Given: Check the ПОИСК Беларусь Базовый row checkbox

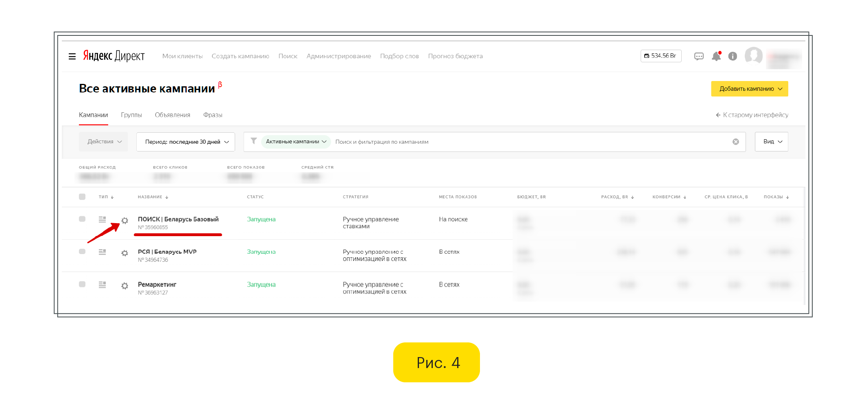Looking at the screenshot, I should (82, 219).
